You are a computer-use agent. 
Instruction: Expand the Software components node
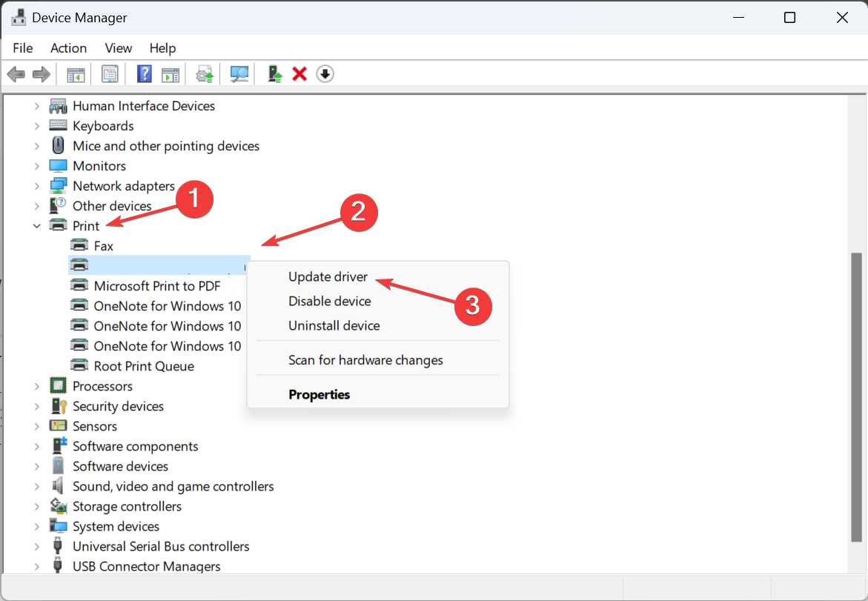coord(37,446)
